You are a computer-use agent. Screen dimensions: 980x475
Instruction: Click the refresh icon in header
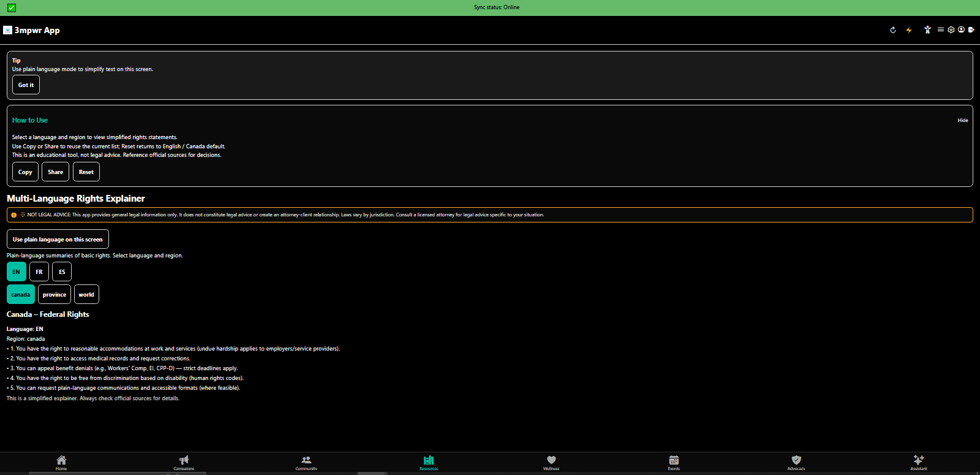[x=893, y=30]
